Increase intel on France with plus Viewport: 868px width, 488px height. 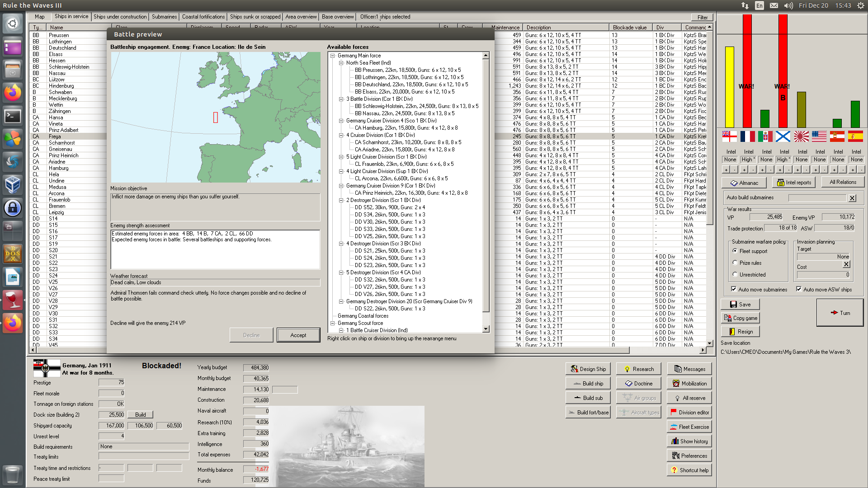744,169
